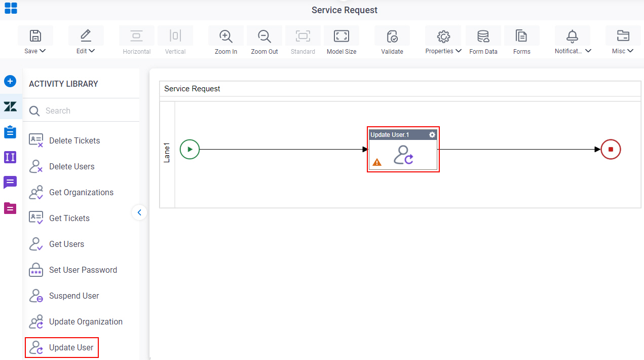Click the Zoom In magnifier icon

[225, 36]
